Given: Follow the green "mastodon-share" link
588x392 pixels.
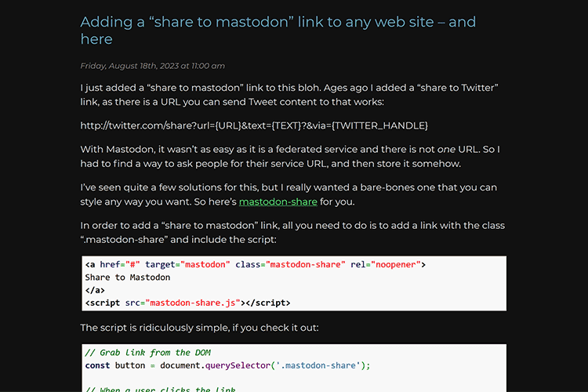Looking at the screenshot, I should 278,201.
